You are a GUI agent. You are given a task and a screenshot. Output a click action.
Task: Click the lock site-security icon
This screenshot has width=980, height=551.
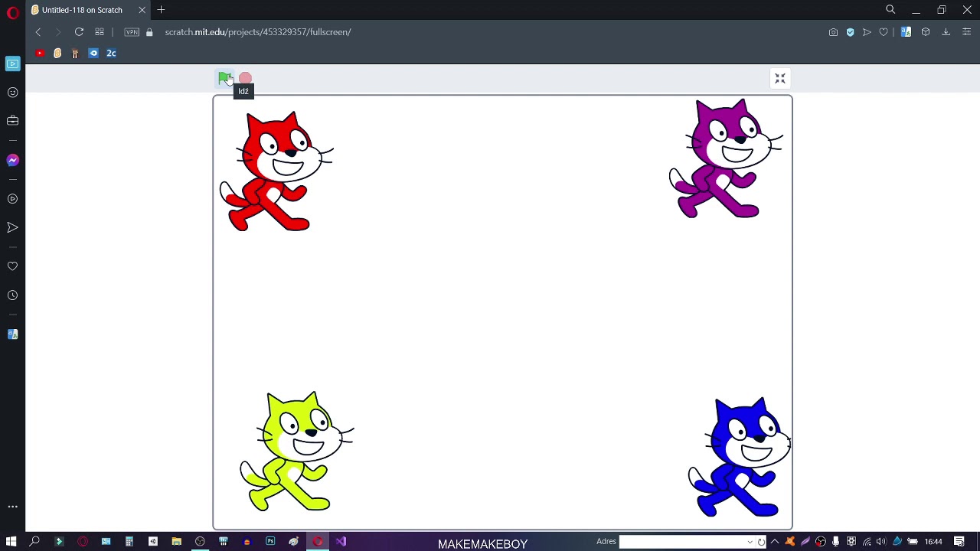[149, 32]
